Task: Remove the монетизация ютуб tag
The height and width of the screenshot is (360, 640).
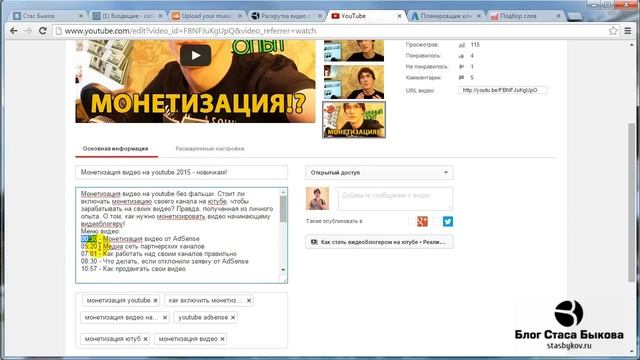Action: click(146, 339)
